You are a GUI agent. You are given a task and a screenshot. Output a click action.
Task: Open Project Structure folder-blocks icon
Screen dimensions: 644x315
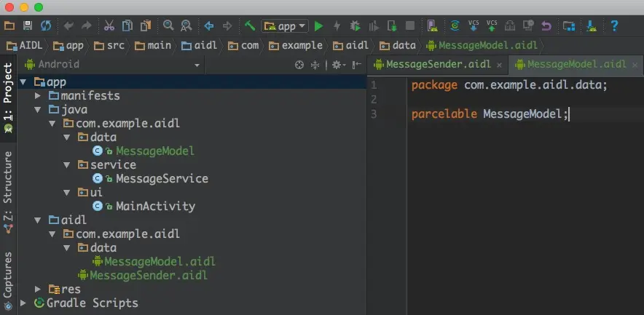[569, 26]
